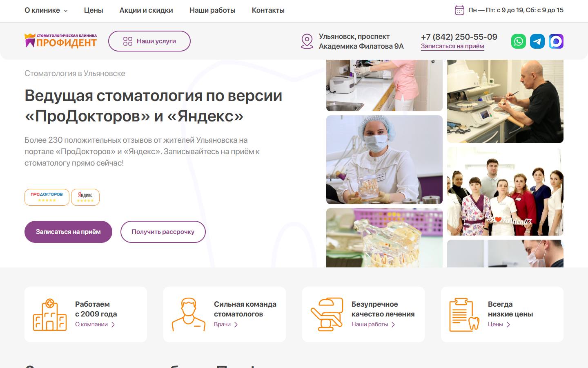Click the Безупречное качество лечения heading
The height and width of the screenshot is (368, 588).
[383, 309]
